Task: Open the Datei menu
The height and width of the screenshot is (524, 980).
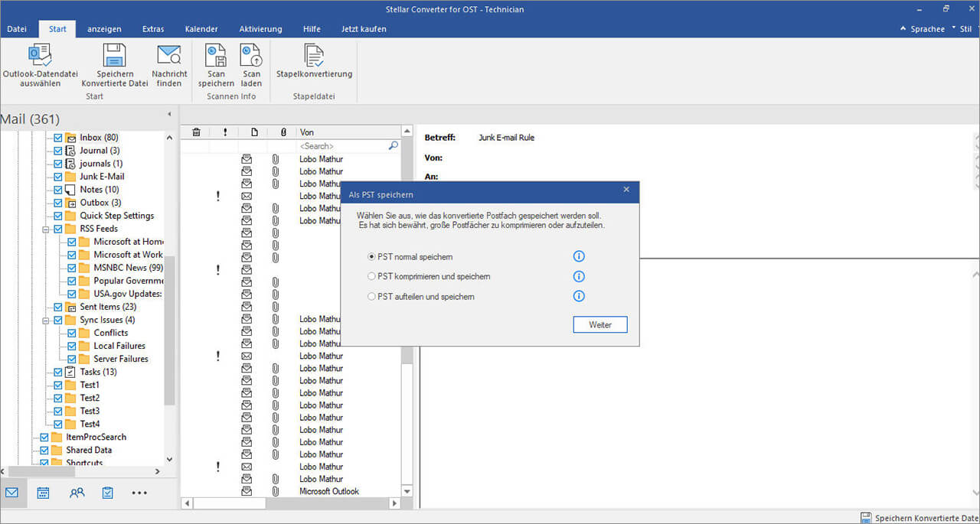Action: point(17,29)
